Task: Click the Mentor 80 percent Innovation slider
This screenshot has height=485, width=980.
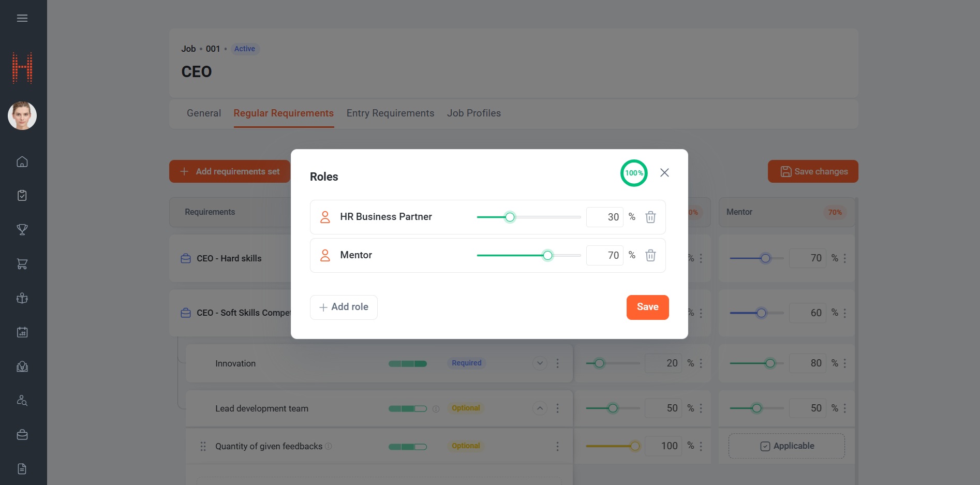Action: 756,363
